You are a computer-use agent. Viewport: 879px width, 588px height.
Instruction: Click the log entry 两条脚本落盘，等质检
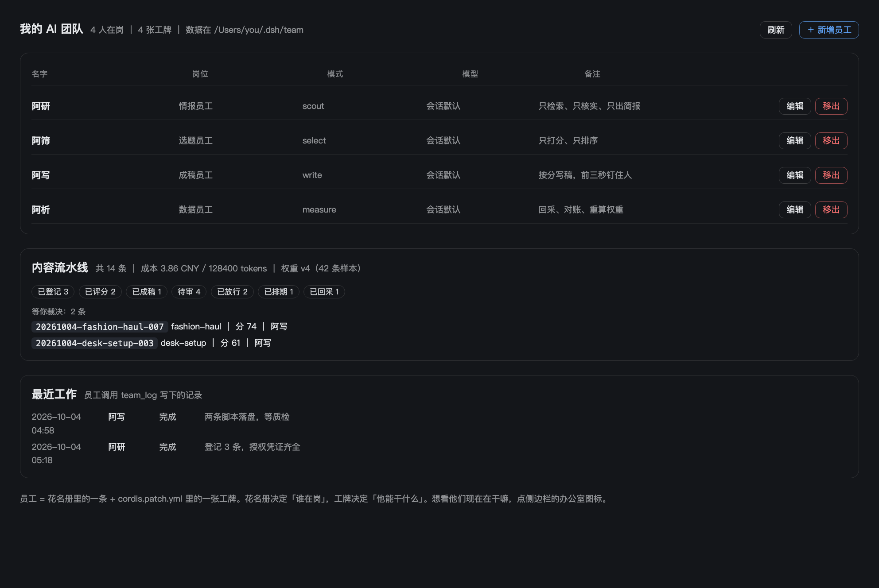tap(247, 417)
